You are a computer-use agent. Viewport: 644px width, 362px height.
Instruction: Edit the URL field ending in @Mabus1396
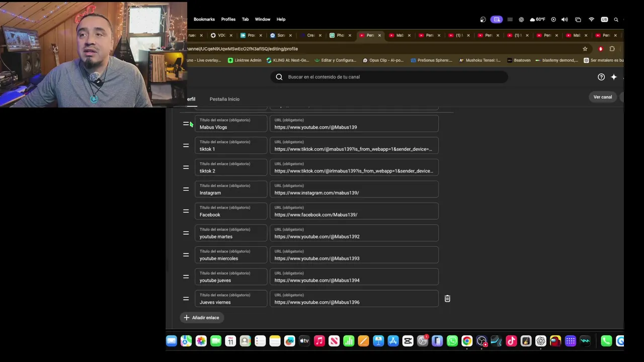point(354,299)
